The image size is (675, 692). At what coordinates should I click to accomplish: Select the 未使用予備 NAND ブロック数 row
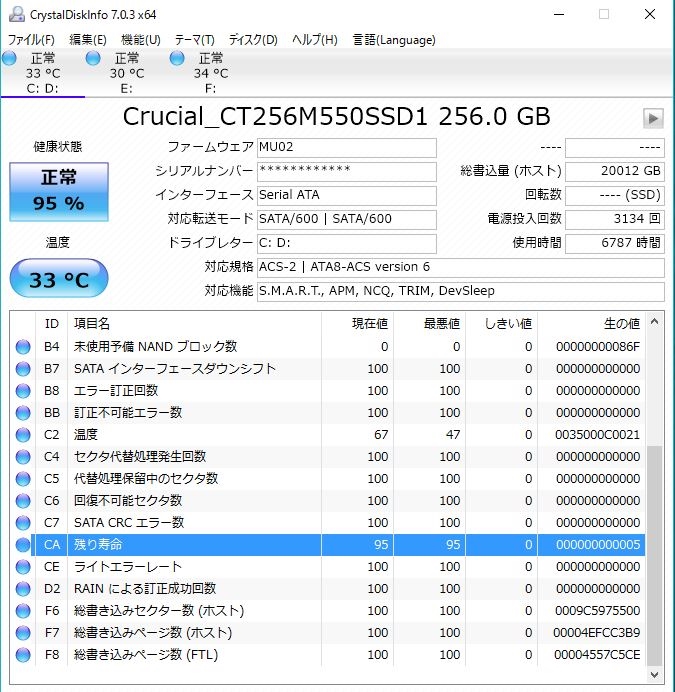coord(328,347)
